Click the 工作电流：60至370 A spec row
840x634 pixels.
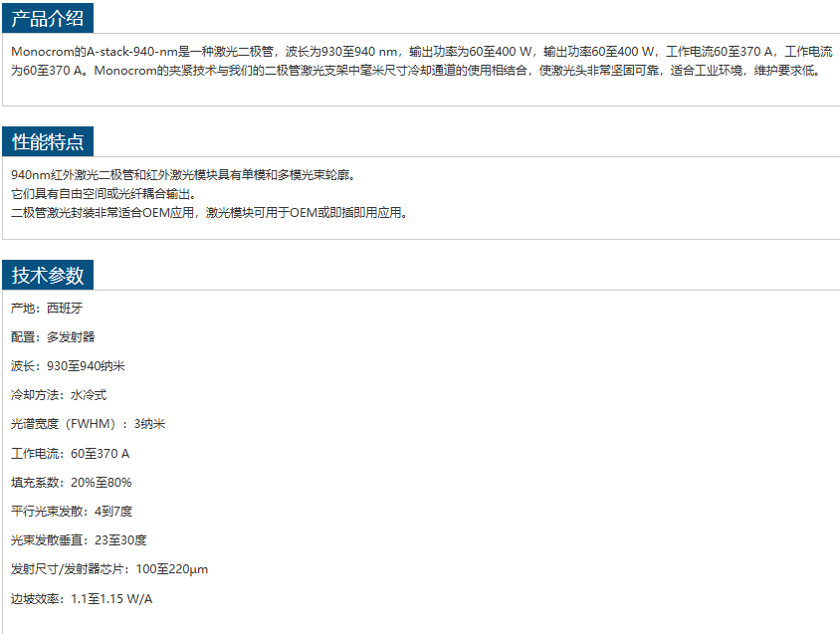click(x=71, y=454)
